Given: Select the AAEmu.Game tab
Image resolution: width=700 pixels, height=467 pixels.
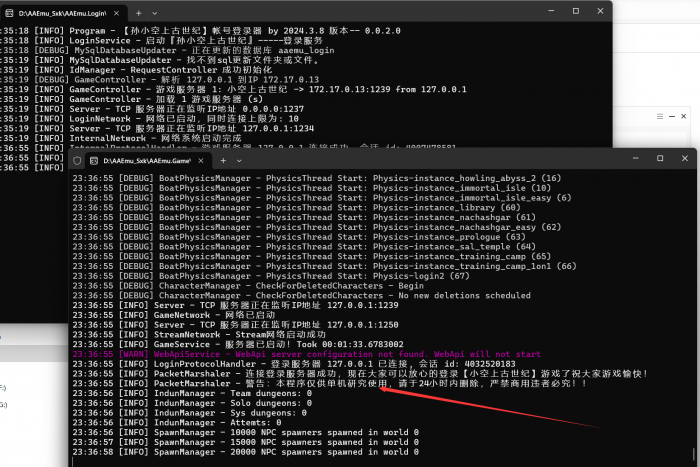Looking at the screenshot, I should coord(143,160).
